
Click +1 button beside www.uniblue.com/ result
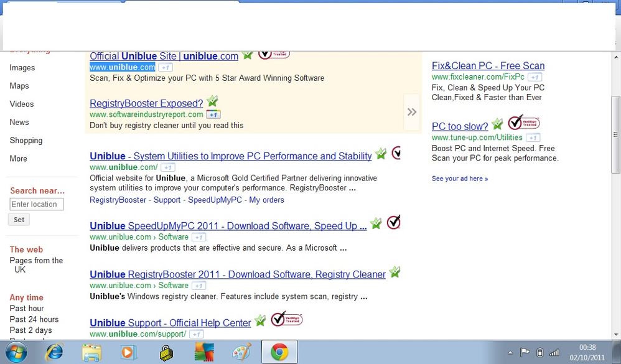point(168,167)
